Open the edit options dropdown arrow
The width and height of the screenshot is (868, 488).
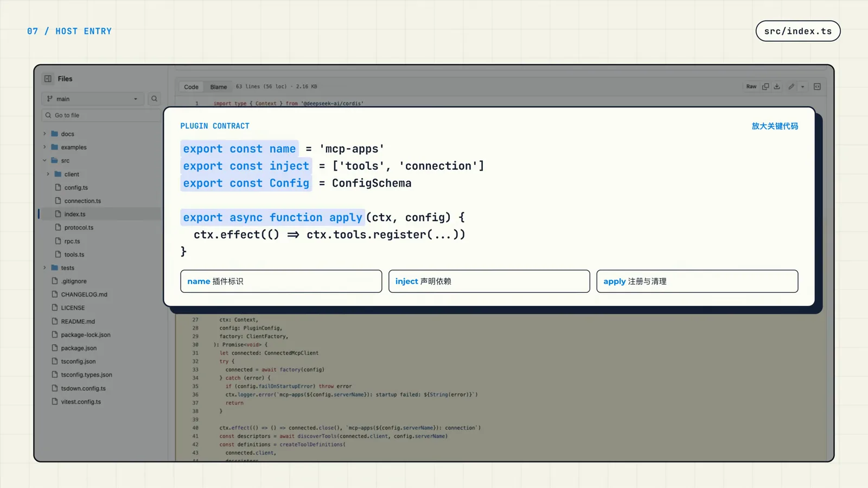pos(803,87)
